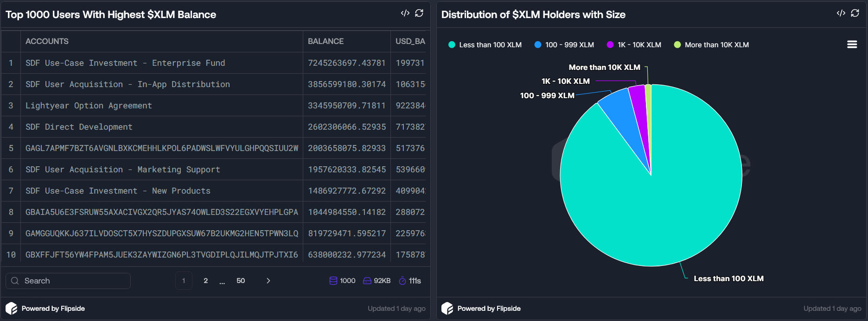Toggle Less than 100 XLM legend series
Screen dimensions: 868x321
point(485,45)
